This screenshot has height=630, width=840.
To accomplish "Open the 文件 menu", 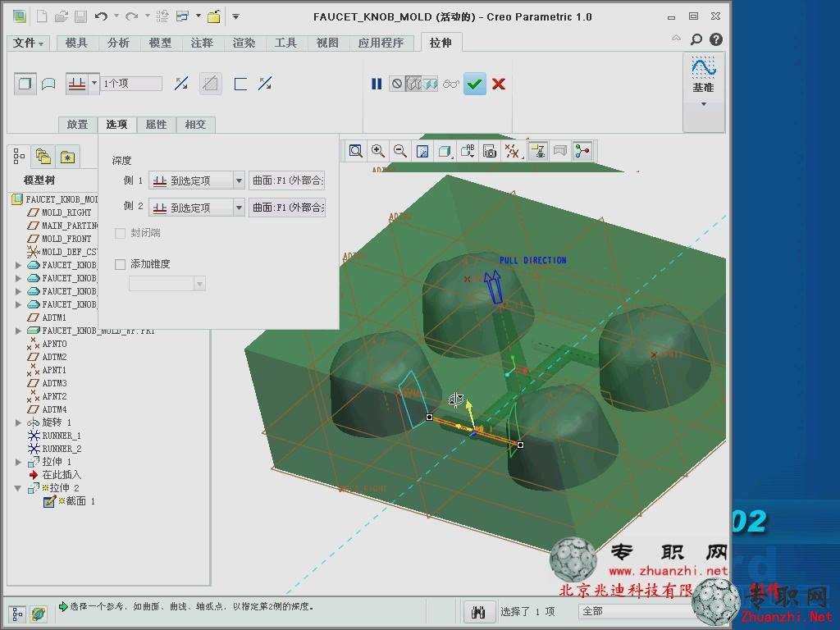I will (28, 43).
